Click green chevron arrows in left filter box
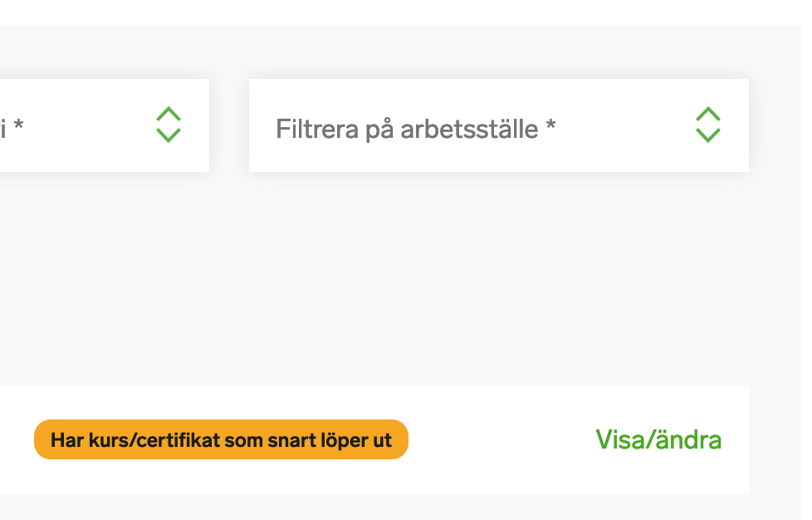 click(x=169, y=125)
